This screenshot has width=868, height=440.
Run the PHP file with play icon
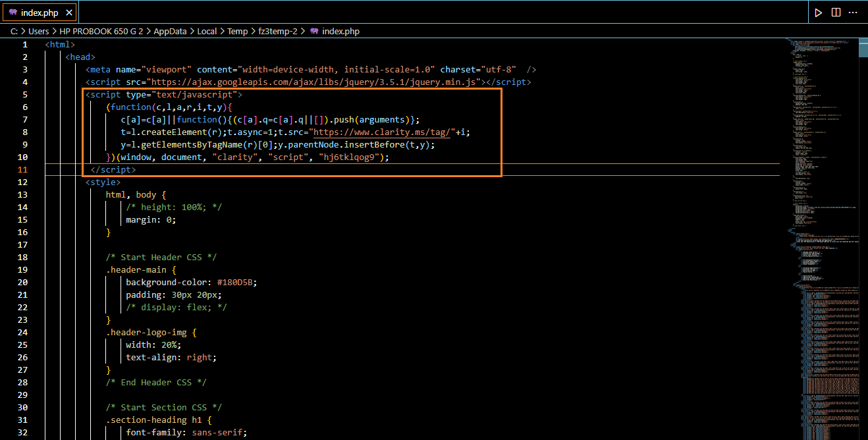pyautogui.click(x=819, y=13)
